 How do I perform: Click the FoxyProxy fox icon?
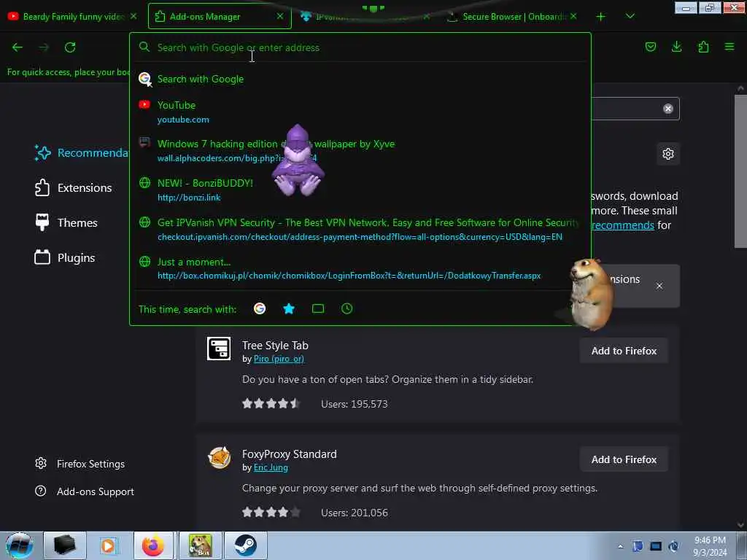point(219,458)
